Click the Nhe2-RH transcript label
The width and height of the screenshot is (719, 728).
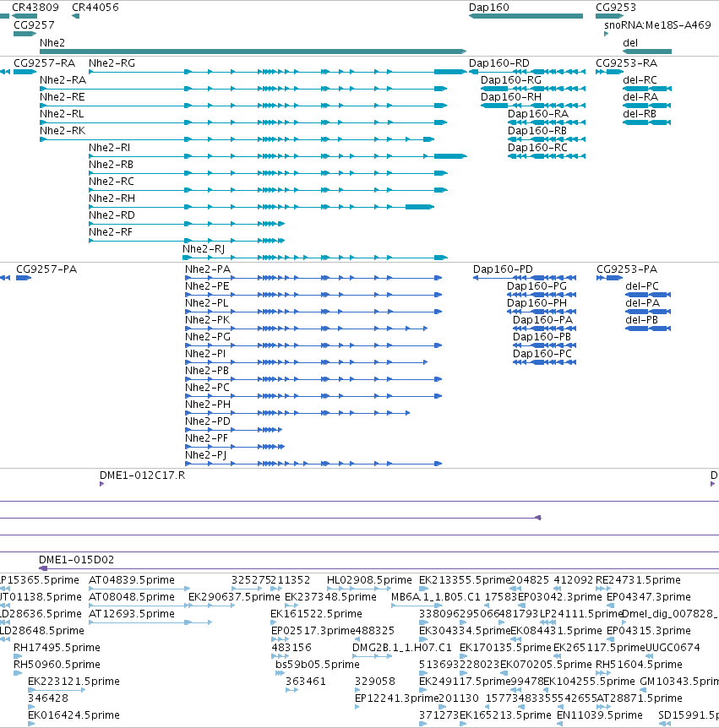click(x=112, y=198)
